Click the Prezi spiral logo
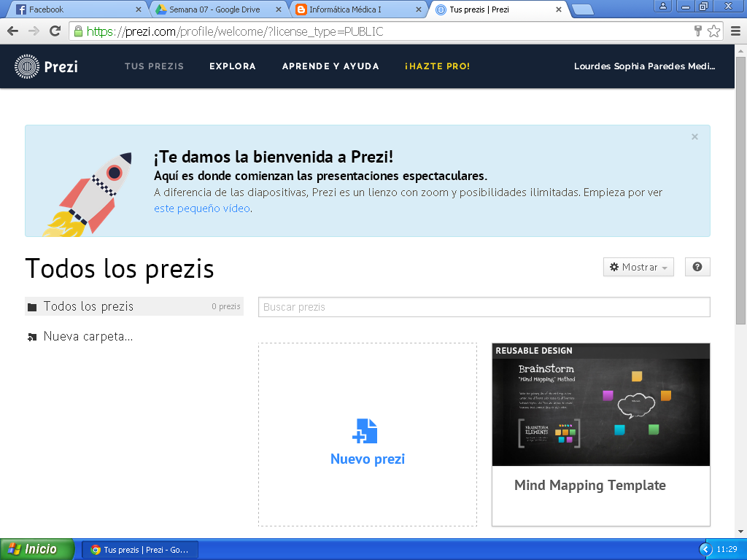 (27, 66)
